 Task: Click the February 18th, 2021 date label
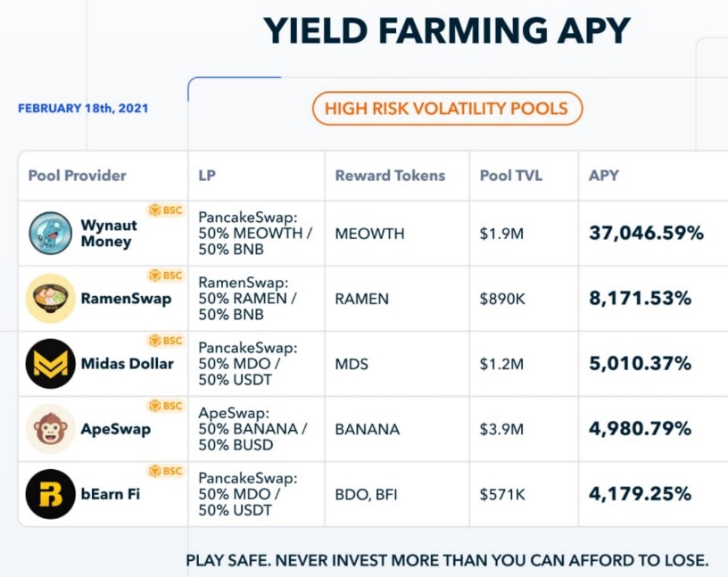click(83, 108)
